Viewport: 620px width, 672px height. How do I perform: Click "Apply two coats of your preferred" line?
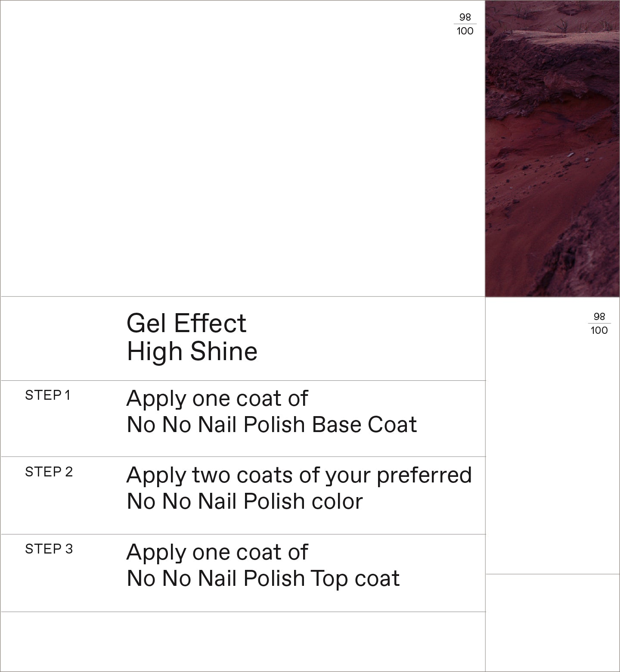(299, 475)
